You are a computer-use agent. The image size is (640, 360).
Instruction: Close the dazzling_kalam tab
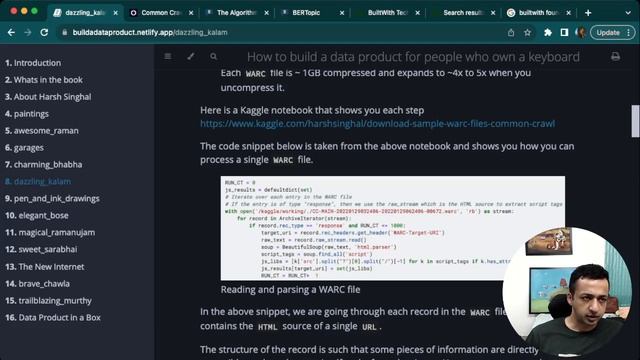tap(116, 13)
